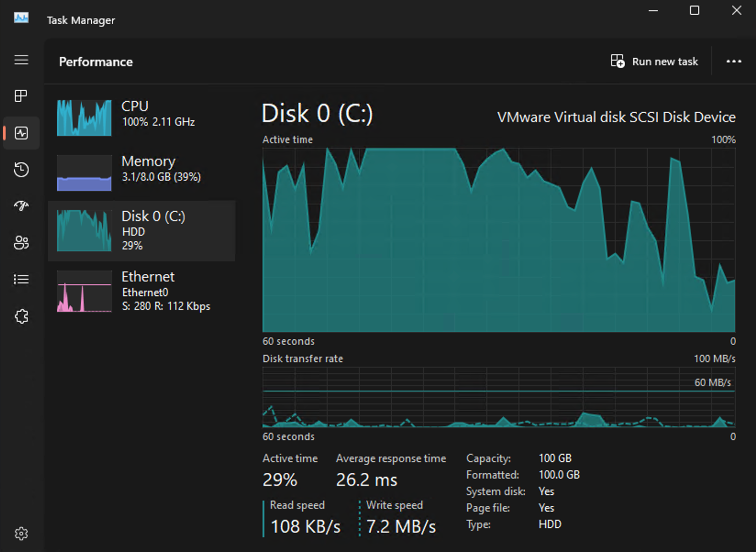The image size is (756, 552).
Task: Click the 26.2 ms response time value
Action: (x=367, y=480)
